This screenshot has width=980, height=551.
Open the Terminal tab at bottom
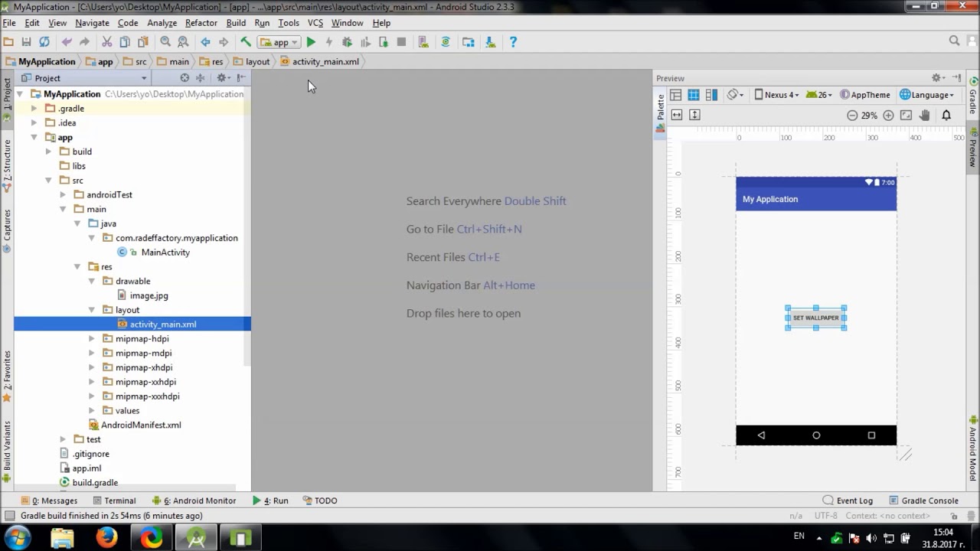click(x=113, y=500)
